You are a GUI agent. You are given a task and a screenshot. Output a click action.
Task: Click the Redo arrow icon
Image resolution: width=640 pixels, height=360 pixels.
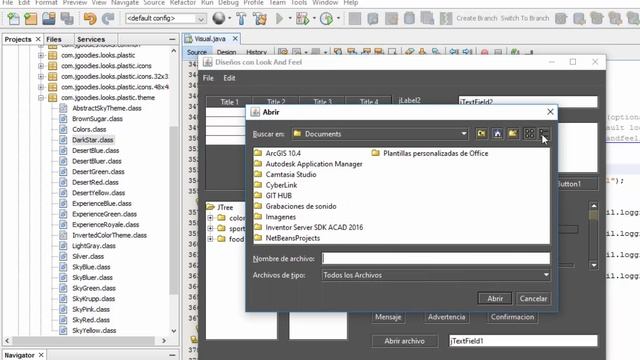[108, 18]
